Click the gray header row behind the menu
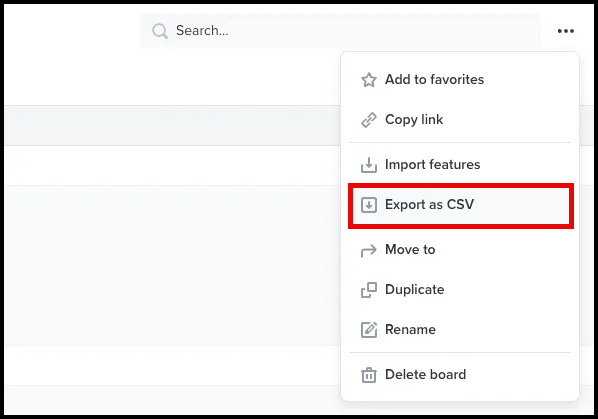The image size is (598, 419). tap(172, 125)
